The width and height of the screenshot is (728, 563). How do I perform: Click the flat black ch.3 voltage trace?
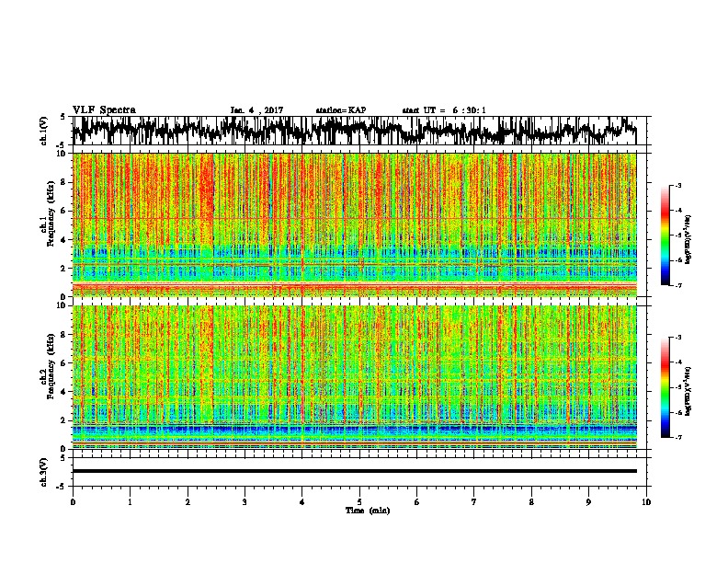354,471
